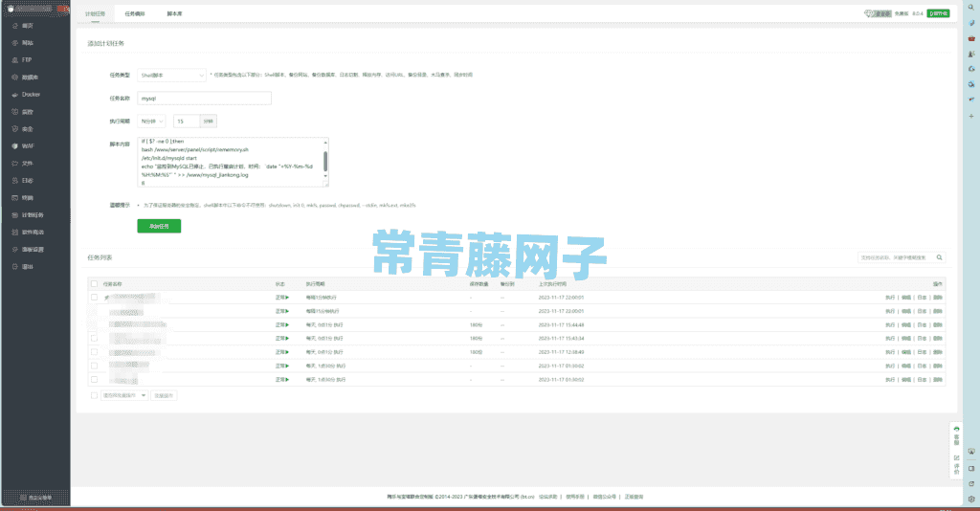Switch to the 计划任务 tab
980x511 pixels.
95,13
